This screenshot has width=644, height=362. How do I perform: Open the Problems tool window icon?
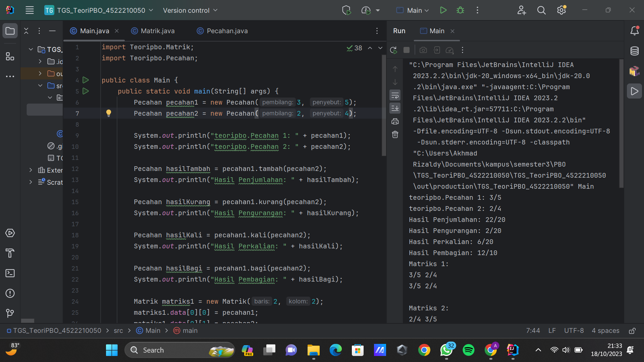(x=10, y=293)
